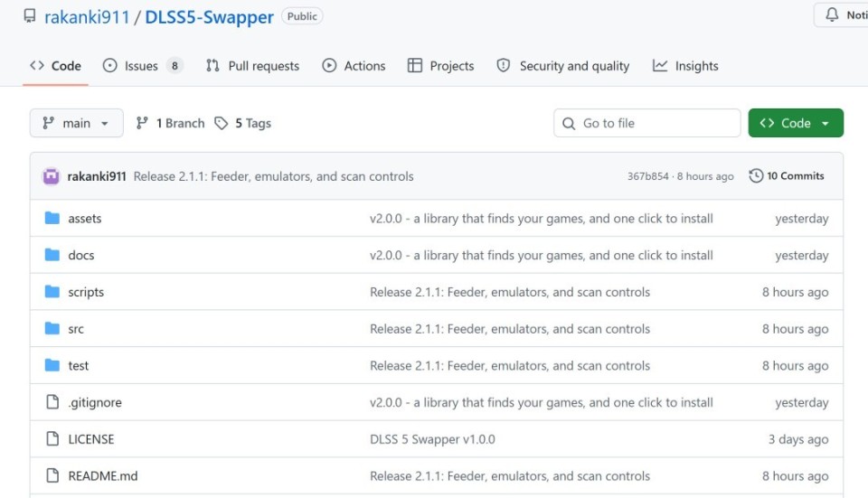The width and height of the screenshot is (868, 498).
Task: Open the LICENSE file
Action: 91,439
